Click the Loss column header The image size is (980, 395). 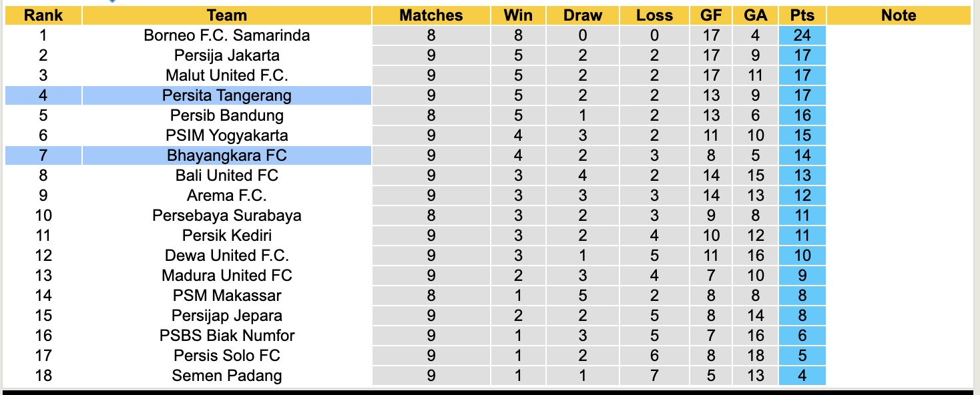tap(654, 15)
